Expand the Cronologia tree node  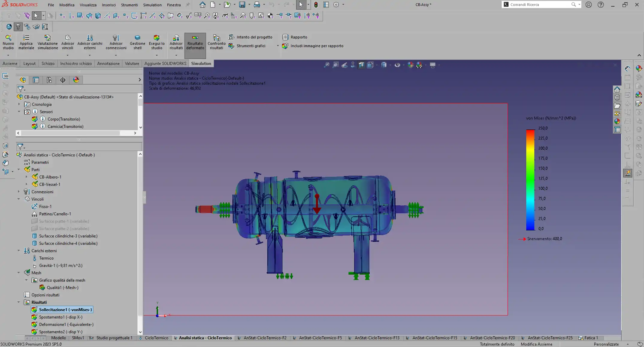(x=19, y=104)
